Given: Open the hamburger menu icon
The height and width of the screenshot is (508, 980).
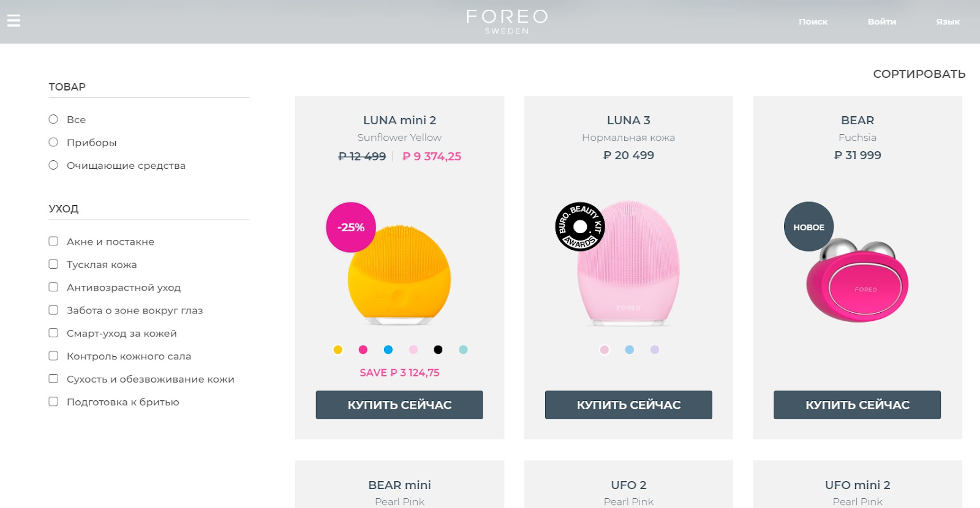Looking at the screenshot, I should click(x=13, y=21).
